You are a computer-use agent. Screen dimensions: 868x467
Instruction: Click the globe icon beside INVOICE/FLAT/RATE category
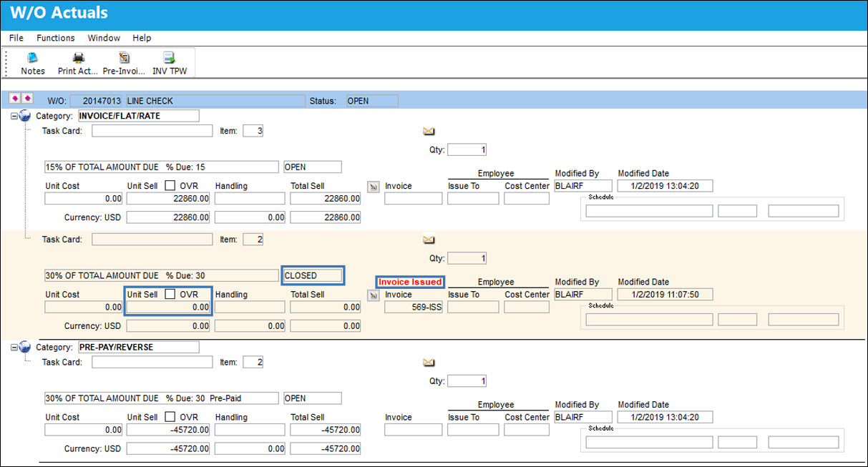[25, 116]
